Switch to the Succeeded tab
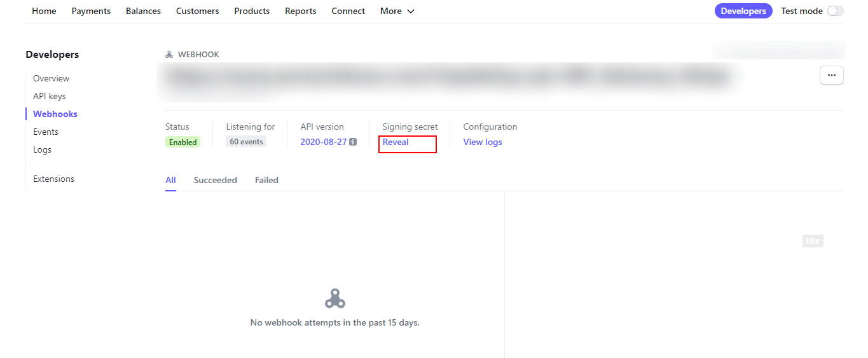This screenshot has width=868, height=358. 216,180
